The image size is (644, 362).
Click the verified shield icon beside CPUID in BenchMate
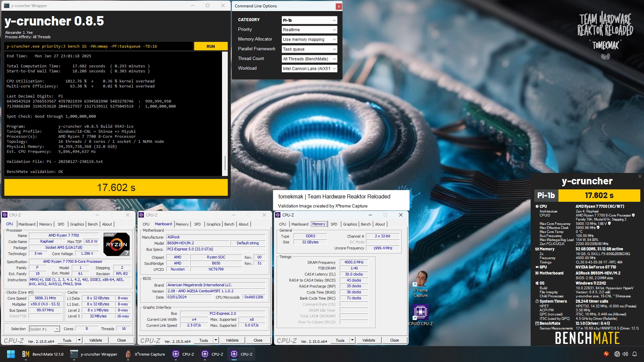pyautogui.click(x=633, y=215)
